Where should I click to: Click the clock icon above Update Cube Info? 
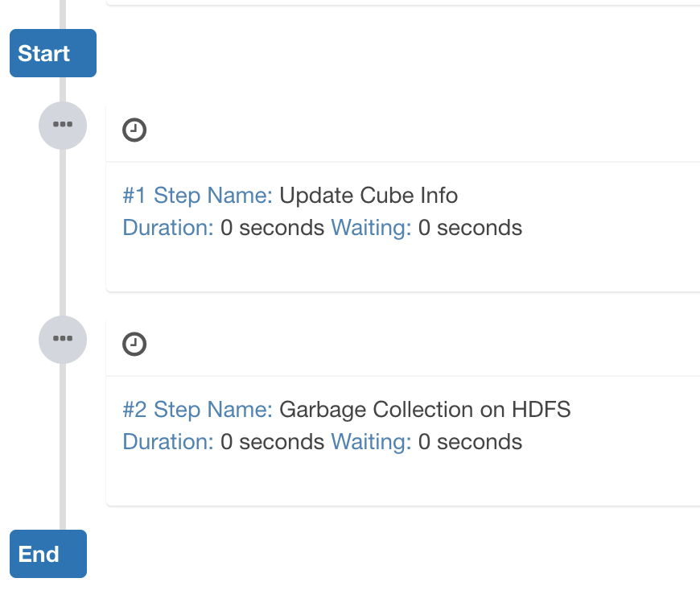[x=134, y=130]
